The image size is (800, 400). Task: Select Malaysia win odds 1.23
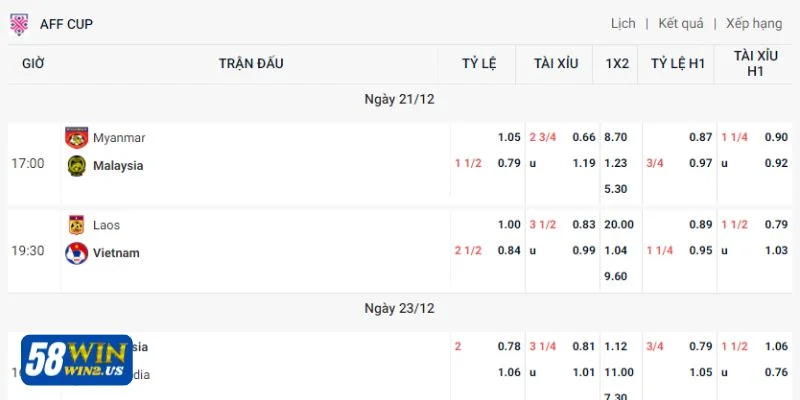[616, 163]
